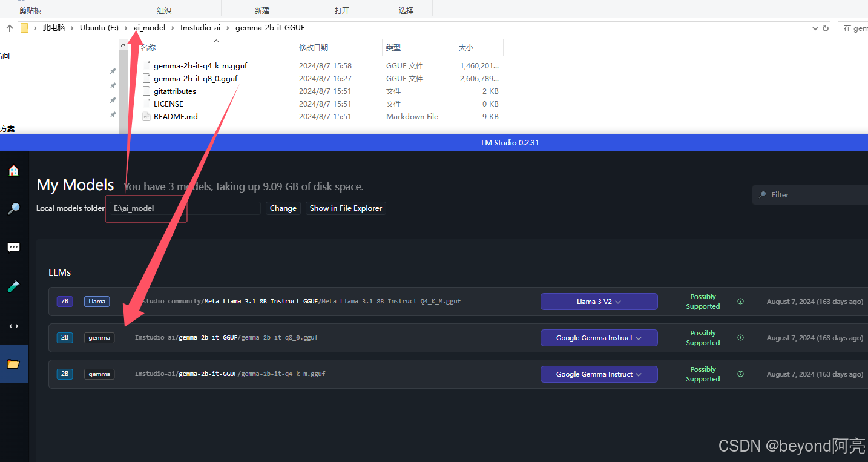Click Possibly Supported on the gemma q8_0 row
This screenshot has height=462, width=868.
tap(703, 338)
